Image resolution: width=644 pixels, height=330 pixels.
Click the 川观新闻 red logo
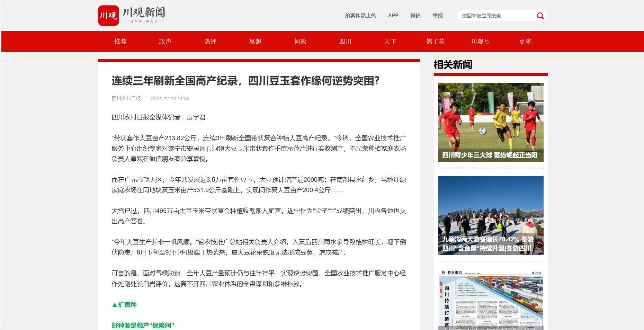[108, 16]
